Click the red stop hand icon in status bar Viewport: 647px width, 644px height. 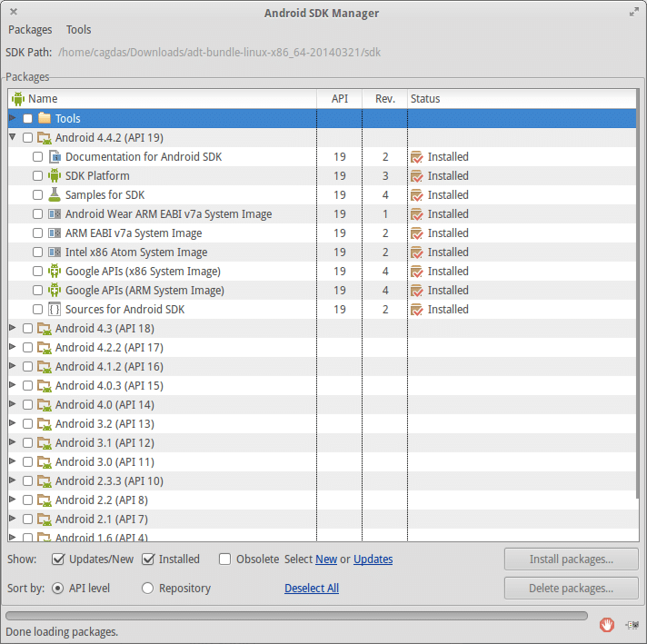607,625
